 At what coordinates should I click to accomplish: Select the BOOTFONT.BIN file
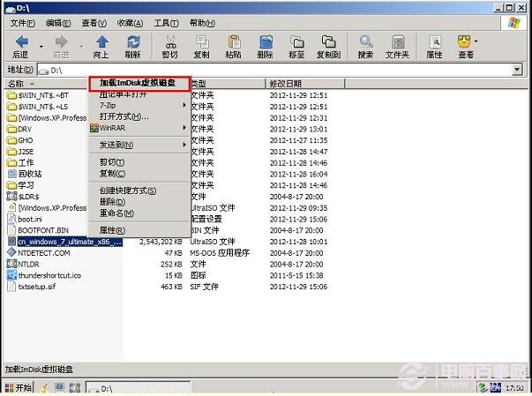tap(38, 230)
